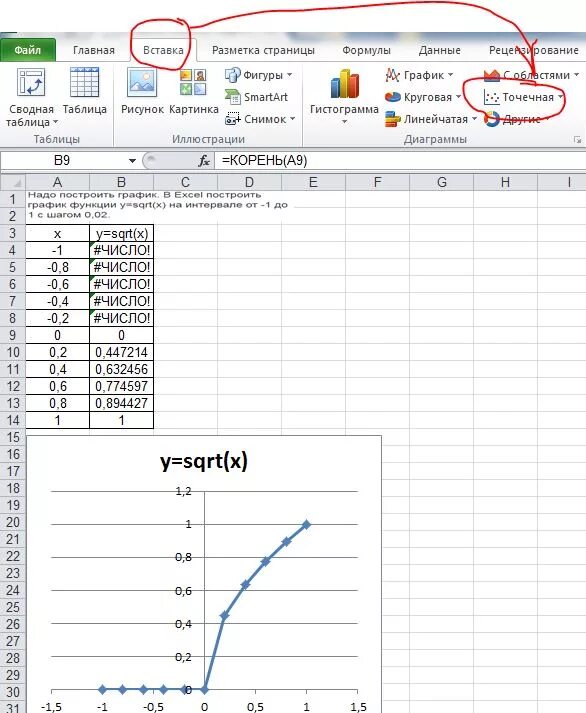The height and width of the screenshot is (713, 586).
Task: Click the cell containing -0,4
Action: pos(57,301)
